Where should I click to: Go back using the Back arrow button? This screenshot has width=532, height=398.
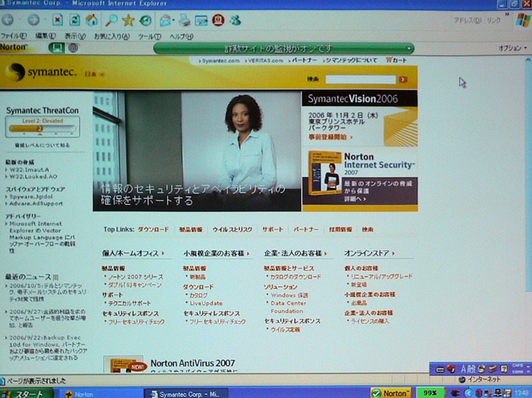pos(8,20)
